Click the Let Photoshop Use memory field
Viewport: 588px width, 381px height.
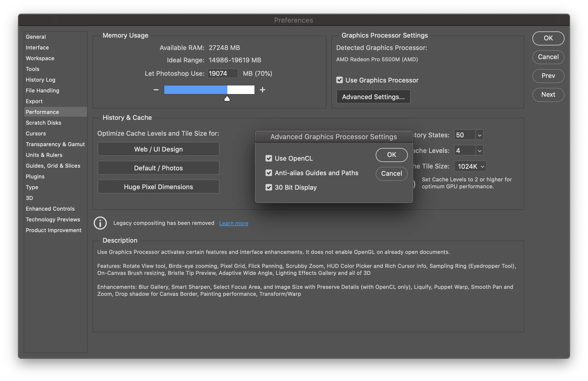pos(222,74)
